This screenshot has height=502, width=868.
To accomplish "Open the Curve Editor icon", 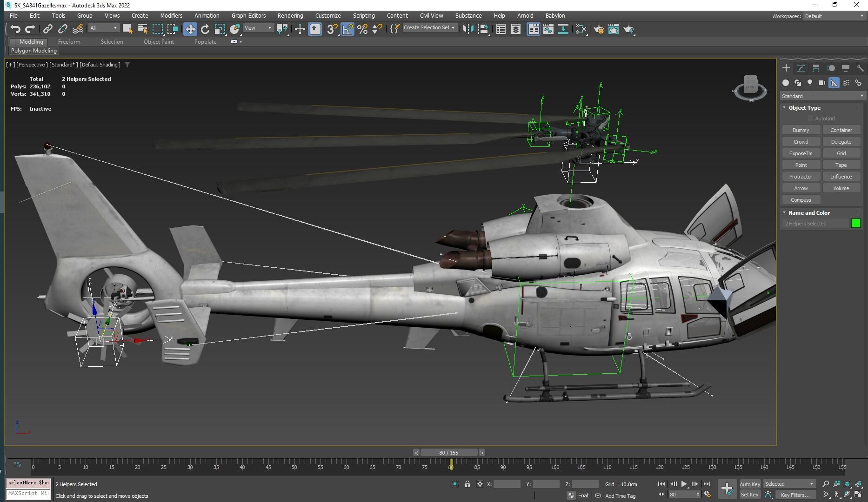I will tap(548, 29).
